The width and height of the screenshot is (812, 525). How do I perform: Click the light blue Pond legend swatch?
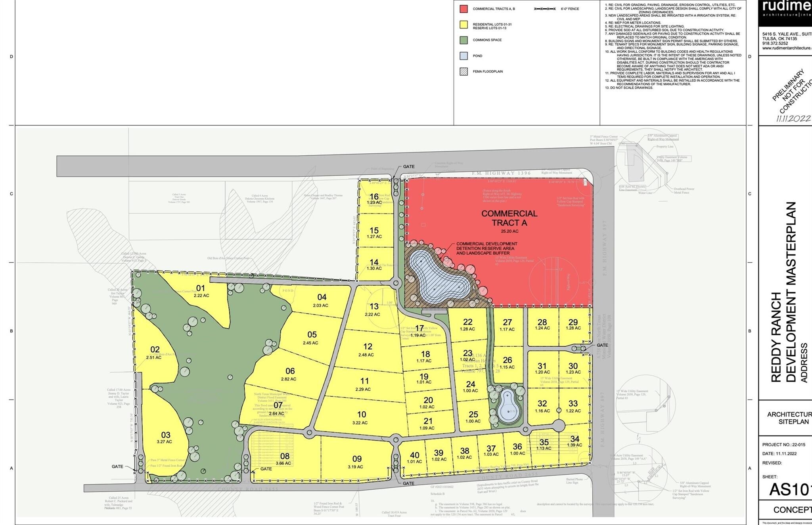[463, 56]
